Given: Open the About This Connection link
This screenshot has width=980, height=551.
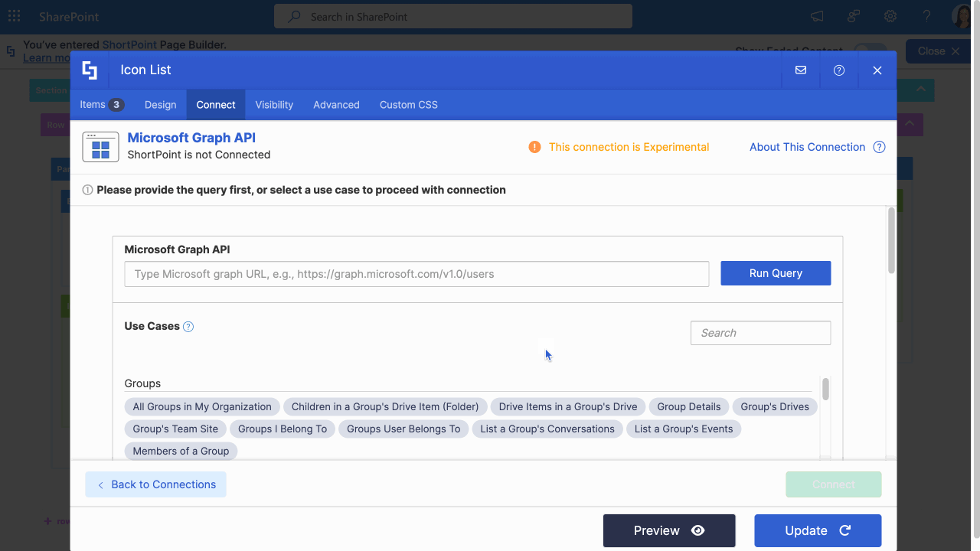Looking at the screenshot, I should pos(807,147).
